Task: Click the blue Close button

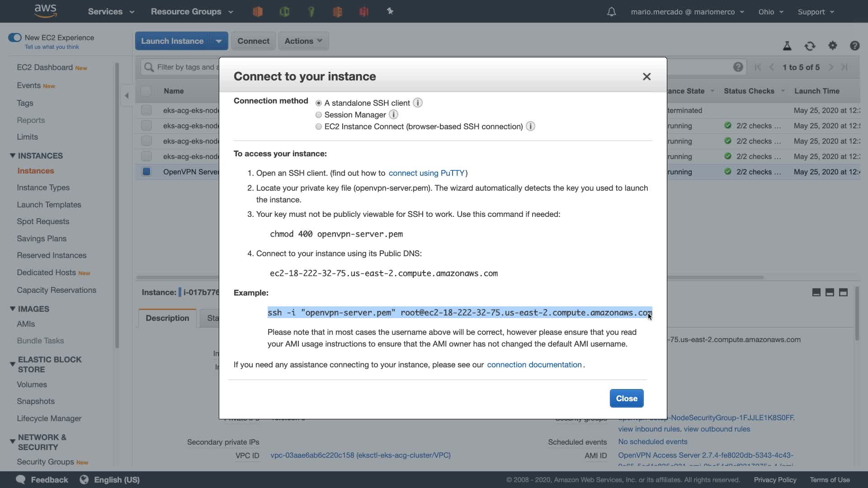Action: (626, 399)
